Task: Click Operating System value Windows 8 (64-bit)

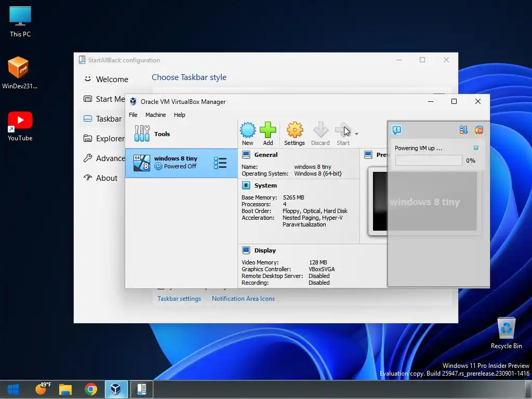Action: [x=317, y=174]
